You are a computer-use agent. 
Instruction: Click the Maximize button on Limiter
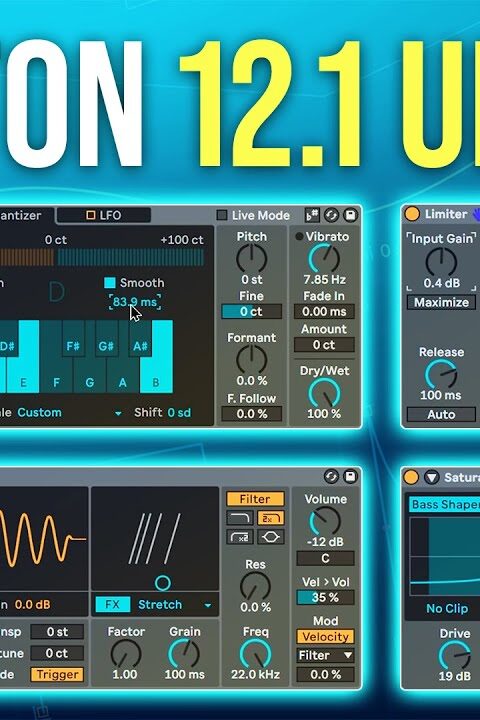(x=441, y=303)
